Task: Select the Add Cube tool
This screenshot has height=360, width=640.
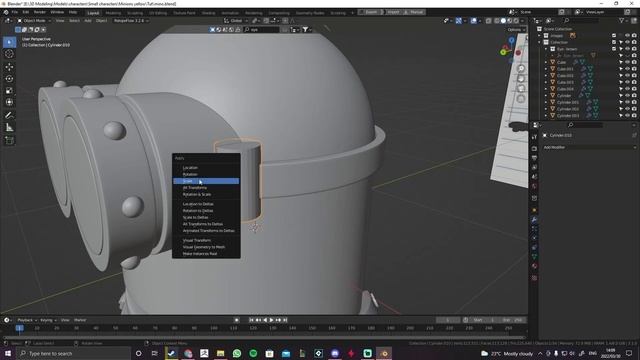Action: point(9,141)
